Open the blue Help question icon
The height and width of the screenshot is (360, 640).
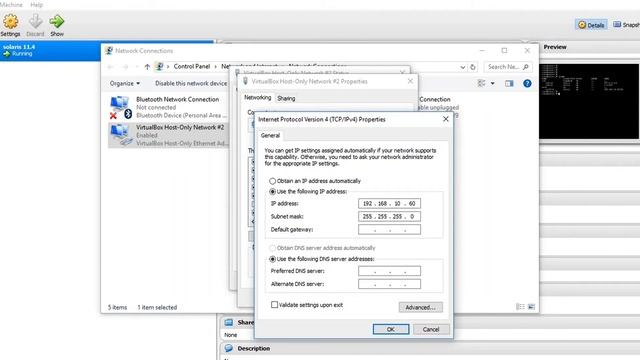pos(527,83)
